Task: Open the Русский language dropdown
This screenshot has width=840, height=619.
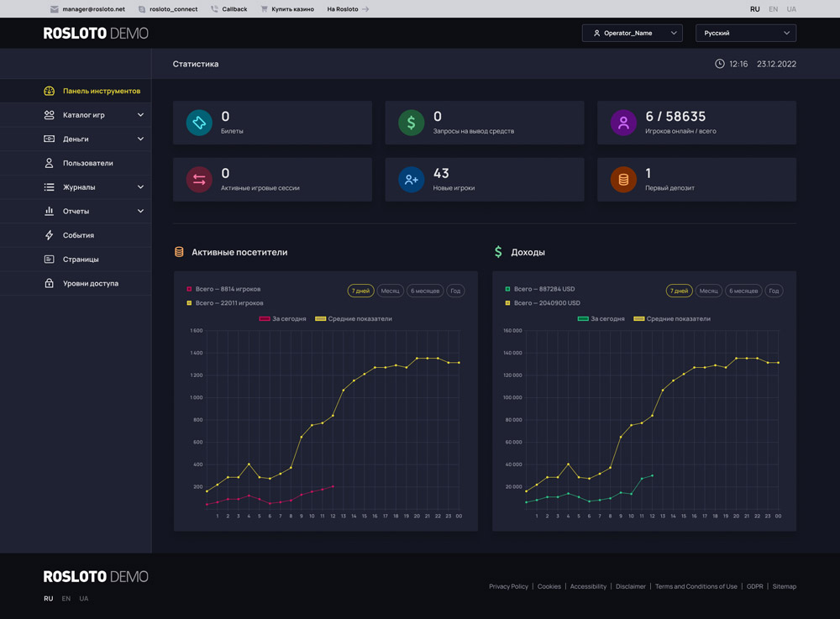Action: (745, 34)
